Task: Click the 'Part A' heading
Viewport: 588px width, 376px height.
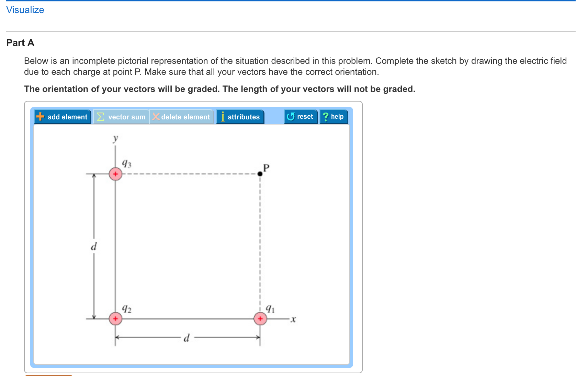Action: [20, 43]
